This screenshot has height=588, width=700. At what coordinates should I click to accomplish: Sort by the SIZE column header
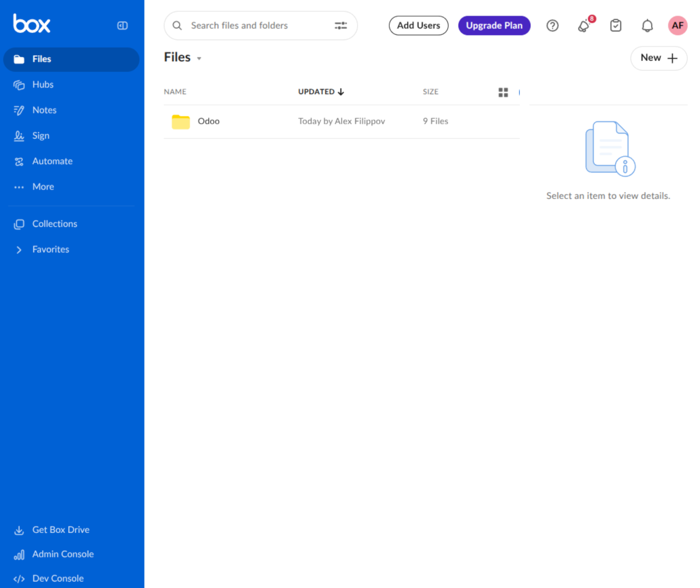click(x=431, y=92)
